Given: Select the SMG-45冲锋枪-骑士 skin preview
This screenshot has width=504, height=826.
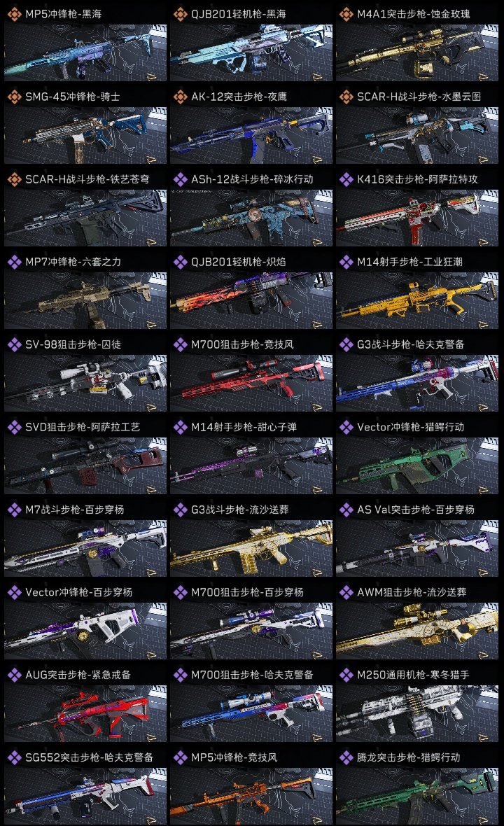Looking at the screenshot, I should 85,135.
